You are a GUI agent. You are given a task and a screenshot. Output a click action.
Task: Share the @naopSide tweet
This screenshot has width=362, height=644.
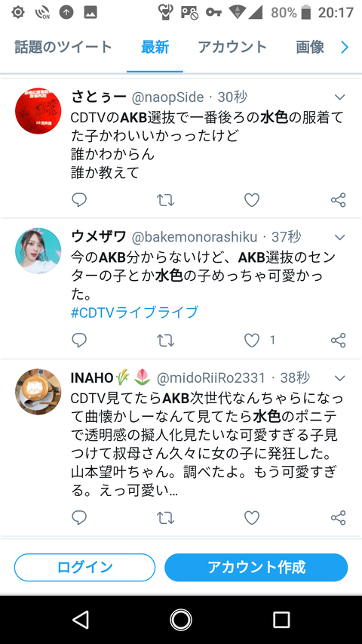(339, 200)
